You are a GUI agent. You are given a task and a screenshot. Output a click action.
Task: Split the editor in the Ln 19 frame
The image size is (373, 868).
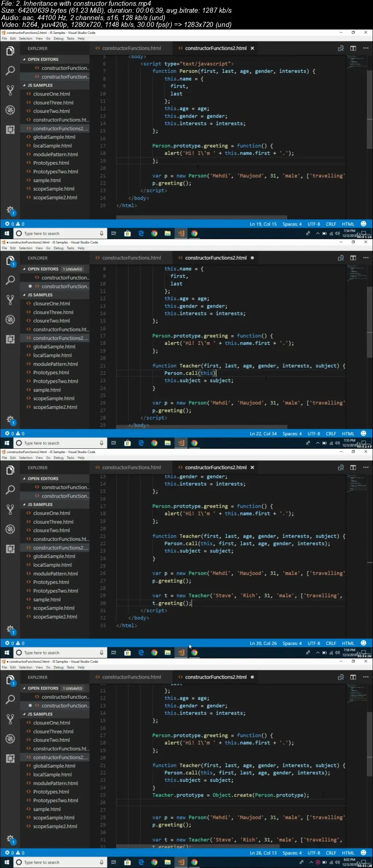(353, 48)
